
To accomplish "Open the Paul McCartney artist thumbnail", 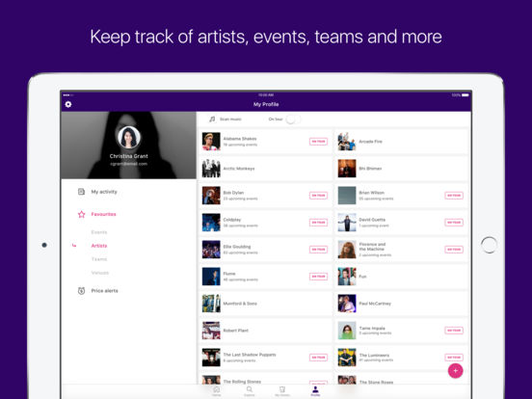I will click(x=347, y=304).
